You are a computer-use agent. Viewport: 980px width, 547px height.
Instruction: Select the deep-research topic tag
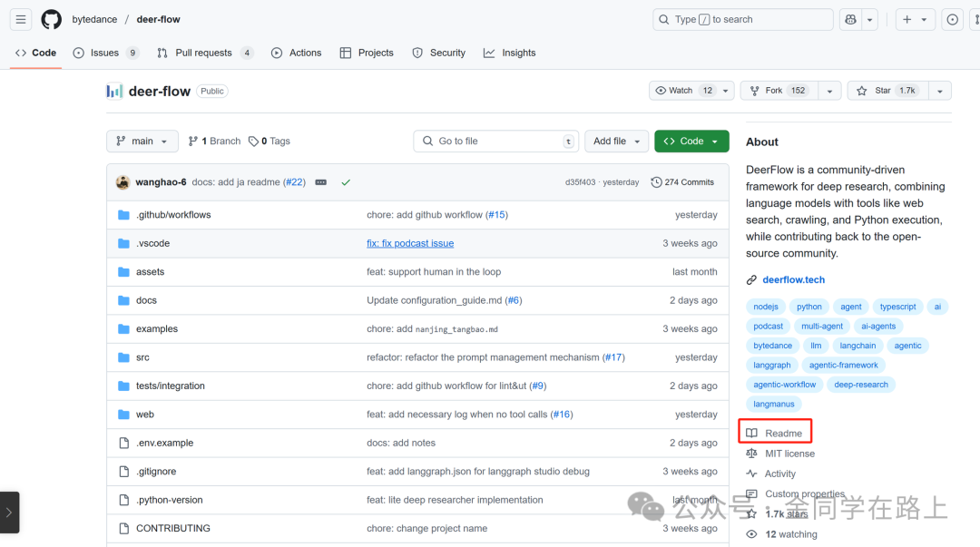[860, 385]
